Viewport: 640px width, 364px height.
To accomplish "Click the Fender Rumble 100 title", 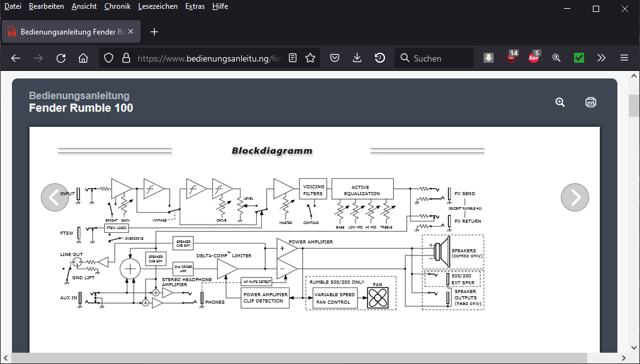I will pyautogui.click(x=81, y=108).
